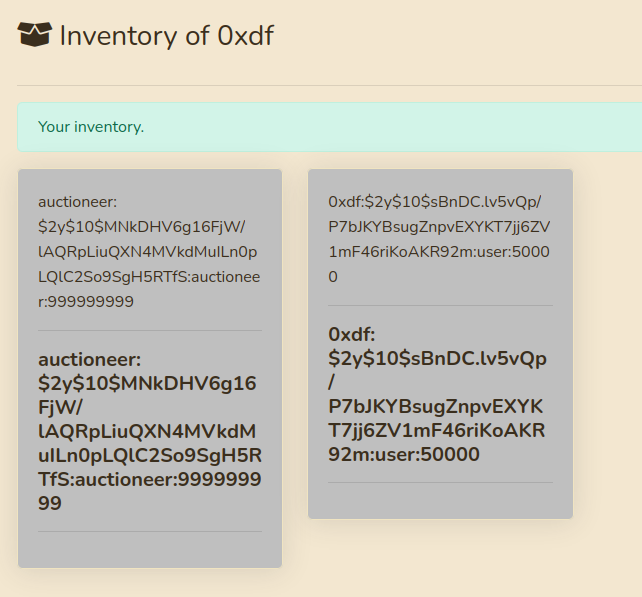Click "0xdf:" first line of bold title
The width and height of the screenshot is (642, 597).
click(x=351, y=334)
